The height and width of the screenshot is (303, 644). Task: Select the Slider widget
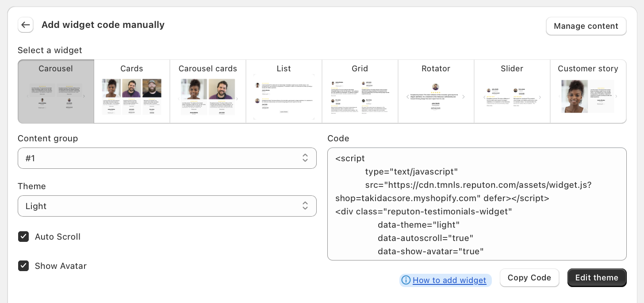click(512, 91)
